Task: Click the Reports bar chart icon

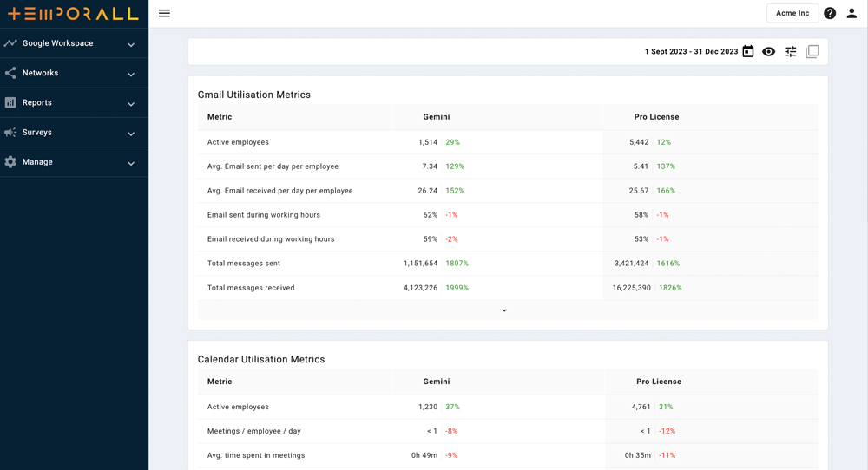Action: pos(10,102)
